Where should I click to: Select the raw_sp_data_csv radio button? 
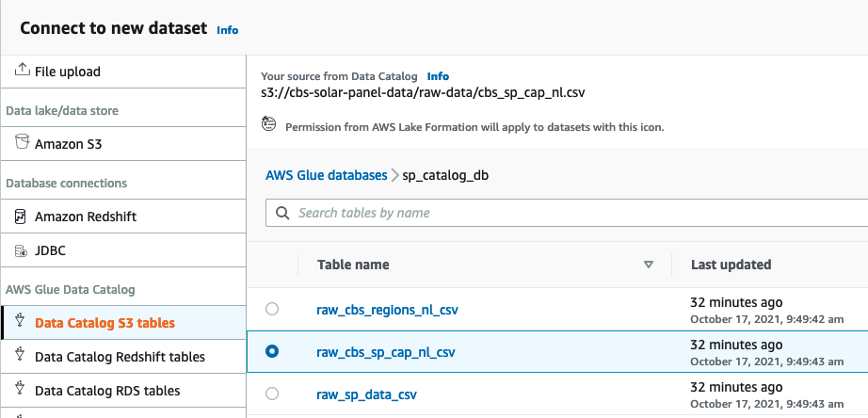point(272,394)
